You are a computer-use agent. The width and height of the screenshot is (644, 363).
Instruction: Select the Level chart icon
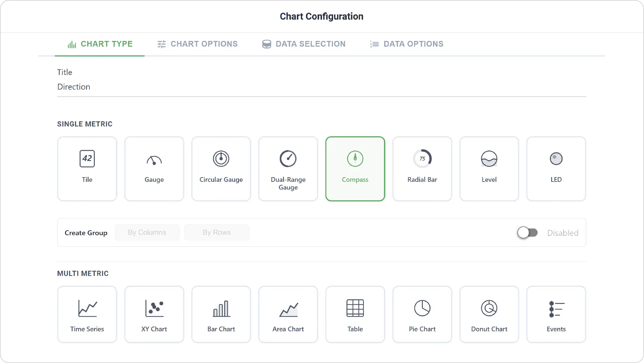(489, 169)
